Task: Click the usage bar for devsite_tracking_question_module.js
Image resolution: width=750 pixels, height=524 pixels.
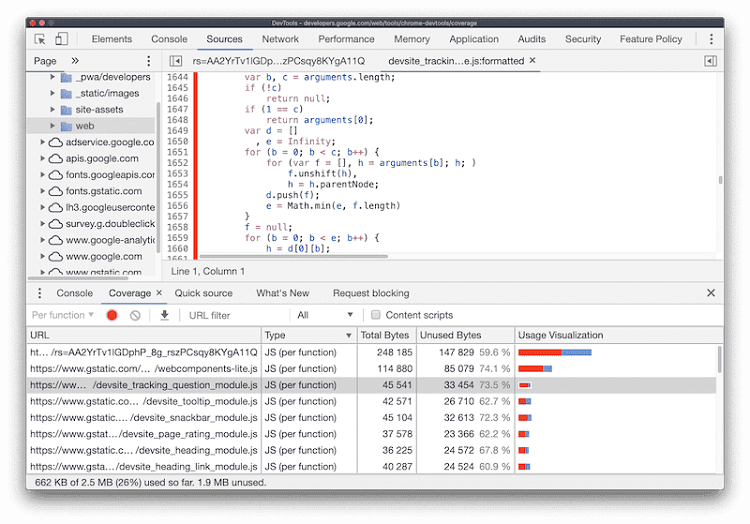Action: click(525, 385)
